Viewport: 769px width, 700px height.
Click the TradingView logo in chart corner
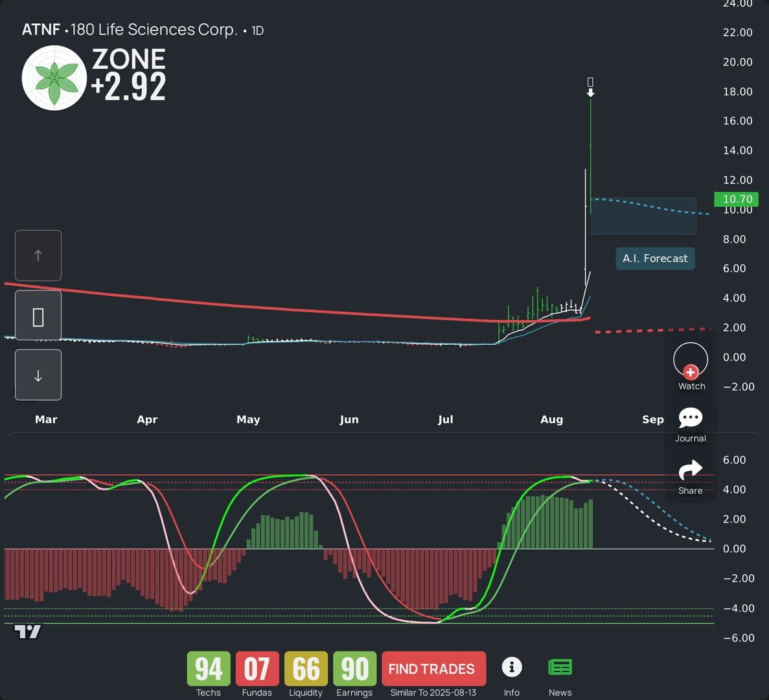coord(27,632)
